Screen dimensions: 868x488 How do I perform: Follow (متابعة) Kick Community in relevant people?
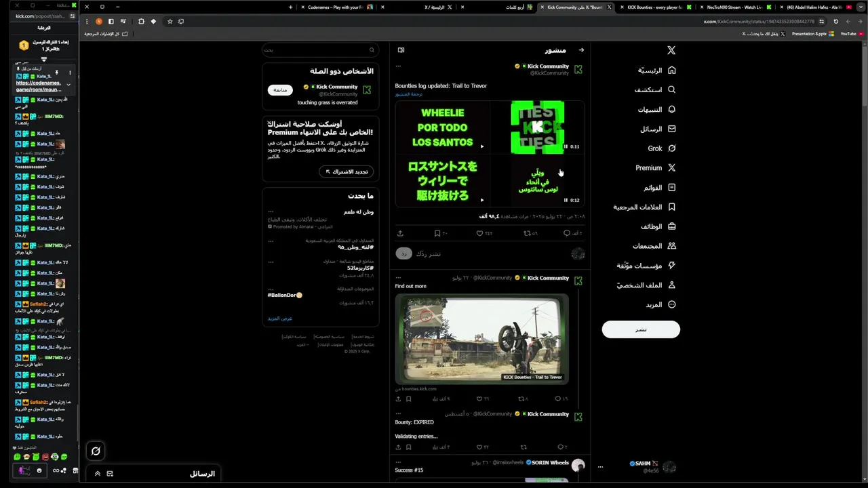point(280,90)
